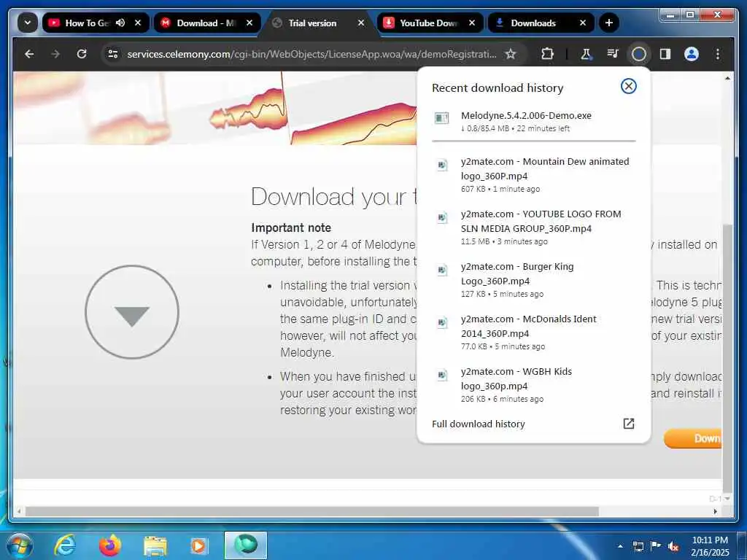Click the external-link icon beside Full download history
Viewport: 747px width, 560px height.
[x=628, y=424]
